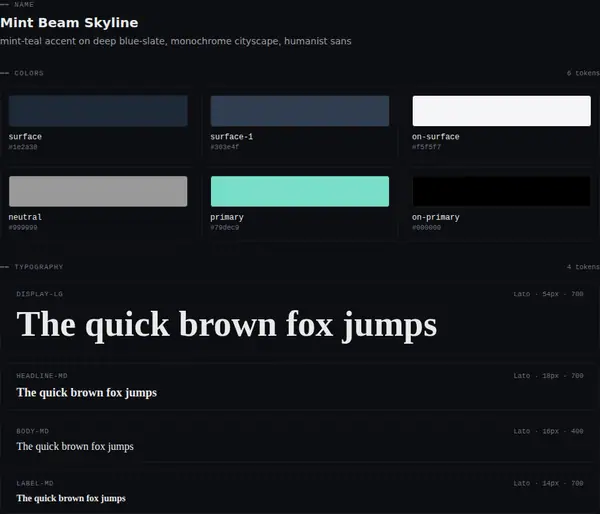
Task: Click the dark blue surface color swatch
Action: 98,111
